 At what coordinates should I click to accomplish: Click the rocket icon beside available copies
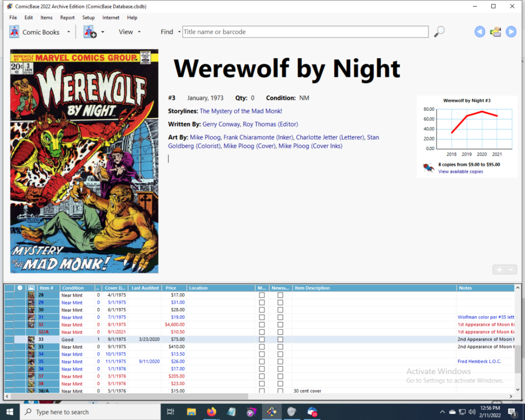(x=429, y=167)
